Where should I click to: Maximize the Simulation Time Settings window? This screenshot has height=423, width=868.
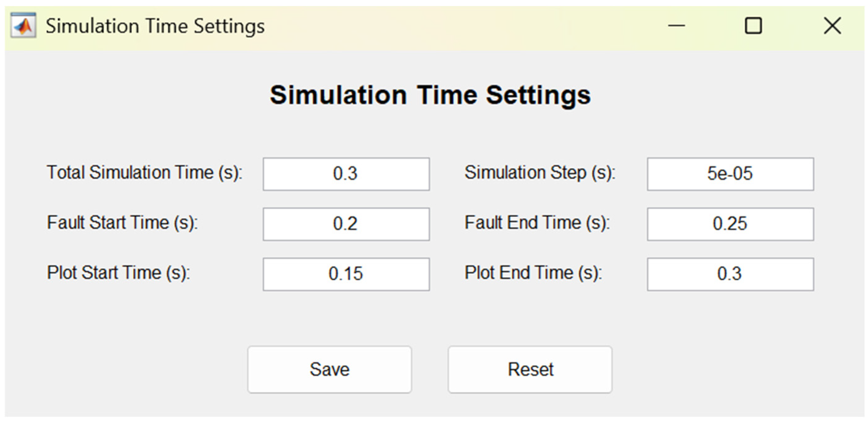753,26
